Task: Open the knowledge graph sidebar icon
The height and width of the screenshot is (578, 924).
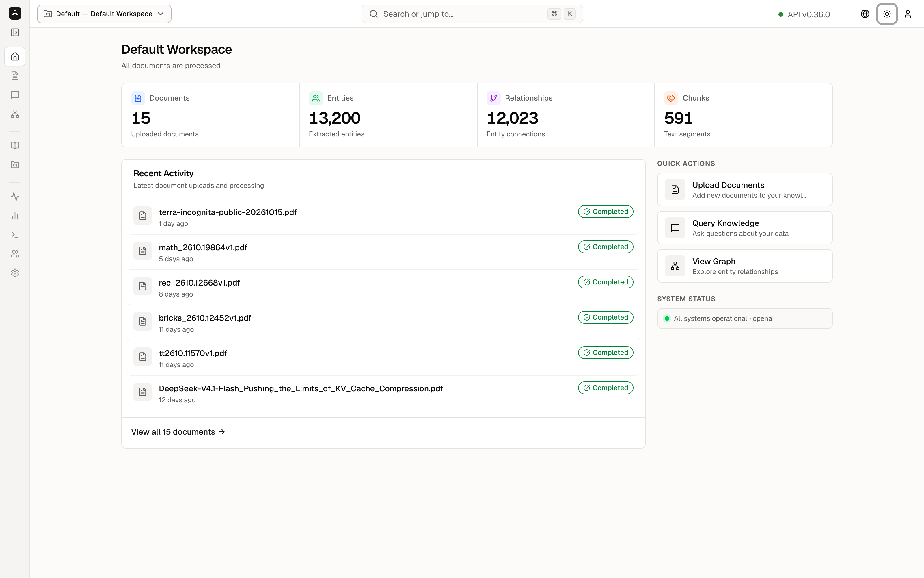Action: tap(15, 114)
